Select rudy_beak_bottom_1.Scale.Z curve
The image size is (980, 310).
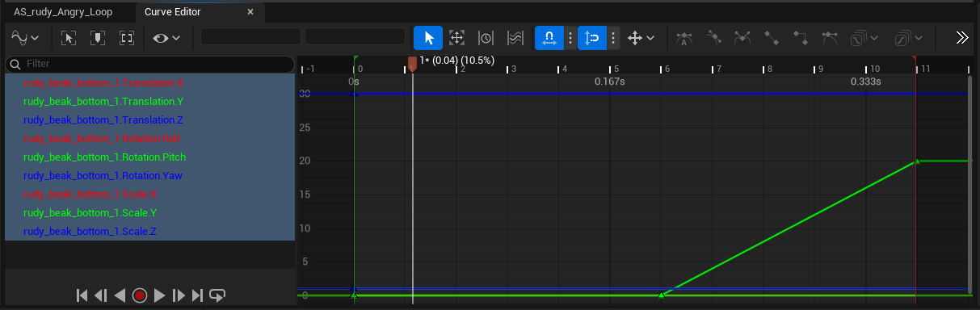(90, 232)
